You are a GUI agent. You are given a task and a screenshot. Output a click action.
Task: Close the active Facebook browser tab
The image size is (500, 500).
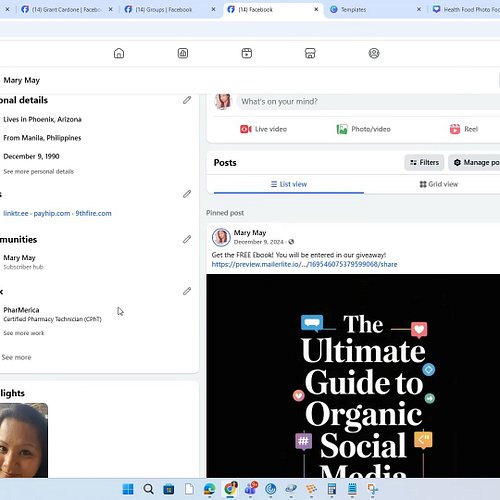tap(316, 10)
